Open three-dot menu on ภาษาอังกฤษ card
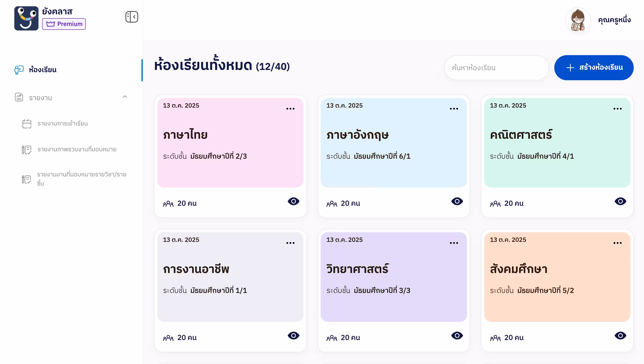This screenshot has height=364, width=644. [454, 109]
